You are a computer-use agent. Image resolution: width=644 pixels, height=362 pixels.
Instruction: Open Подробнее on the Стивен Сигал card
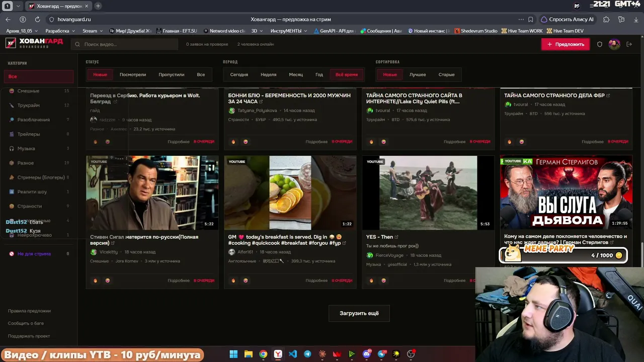click(x=179, y=281)
